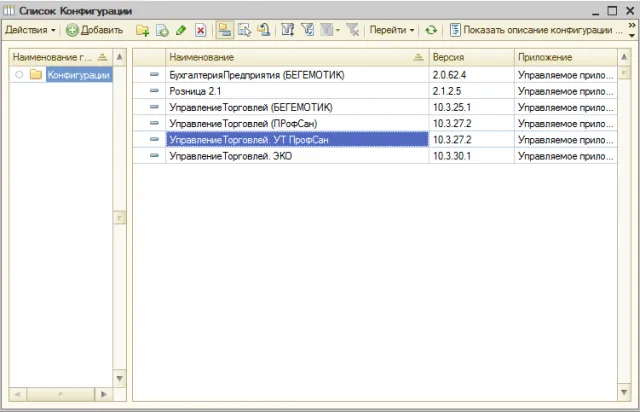This screenshot has height=412, width=640.
Task: Click the filter by current value icon
Action: click(307, 30)
